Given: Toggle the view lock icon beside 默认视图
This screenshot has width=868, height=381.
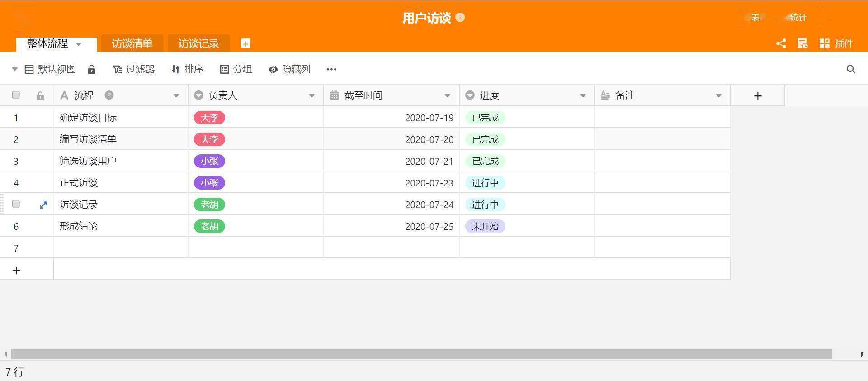Looking at the screenshot, I should 91,69.
